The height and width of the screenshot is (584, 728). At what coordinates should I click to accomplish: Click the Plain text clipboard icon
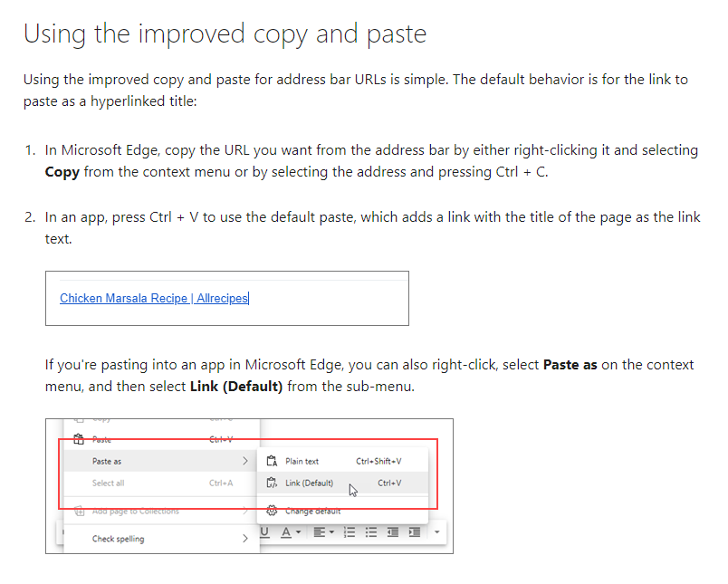tap(271, 461)
